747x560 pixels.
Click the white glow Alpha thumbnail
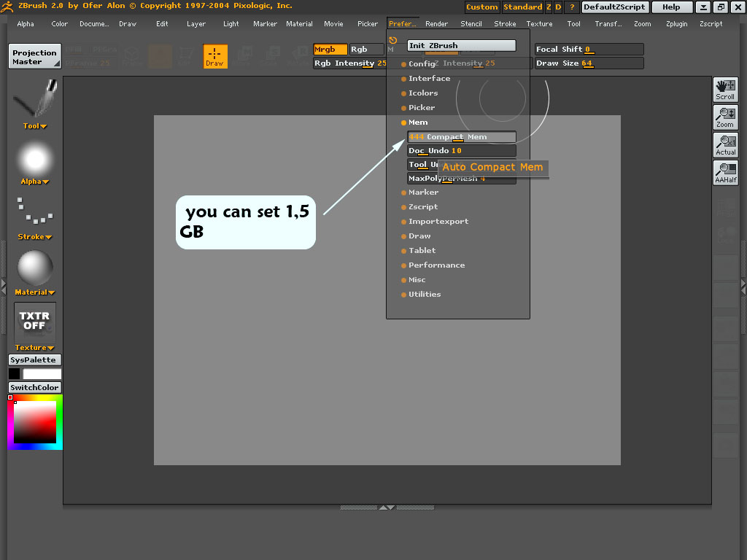coord(35,158)
